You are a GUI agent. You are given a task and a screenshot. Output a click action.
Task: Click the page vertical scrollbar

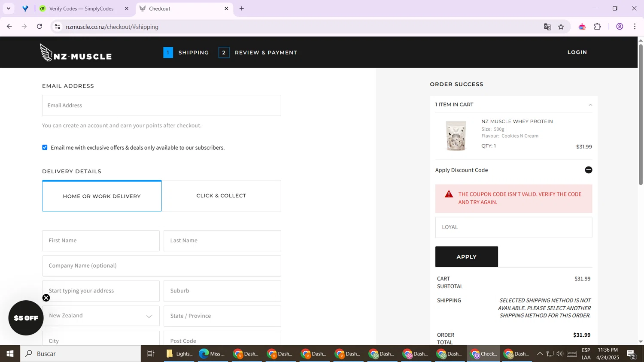click(x=641, y=114)
